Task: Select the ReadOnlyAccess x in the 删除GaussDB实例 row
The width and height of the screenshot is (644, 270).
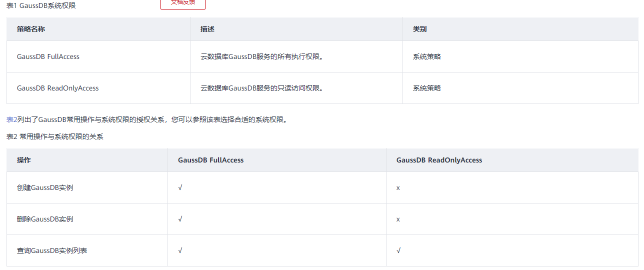Action: tap(398, 219)
